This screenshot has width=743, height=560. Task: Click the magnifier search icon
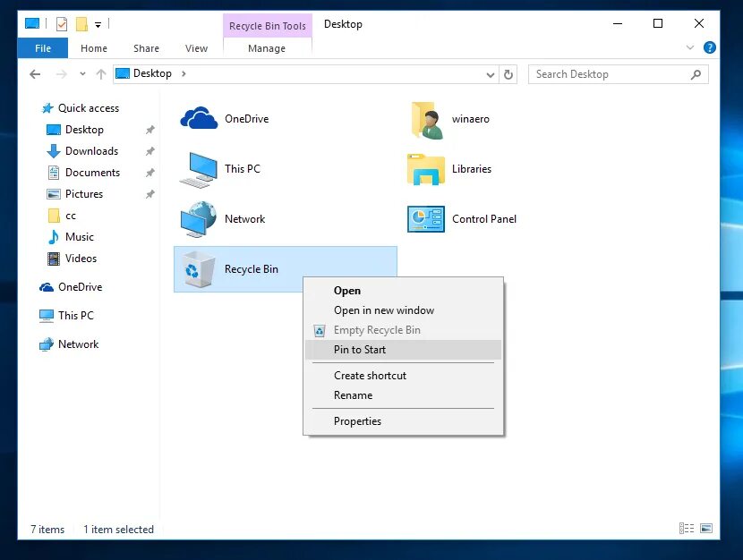pos(696,74)
